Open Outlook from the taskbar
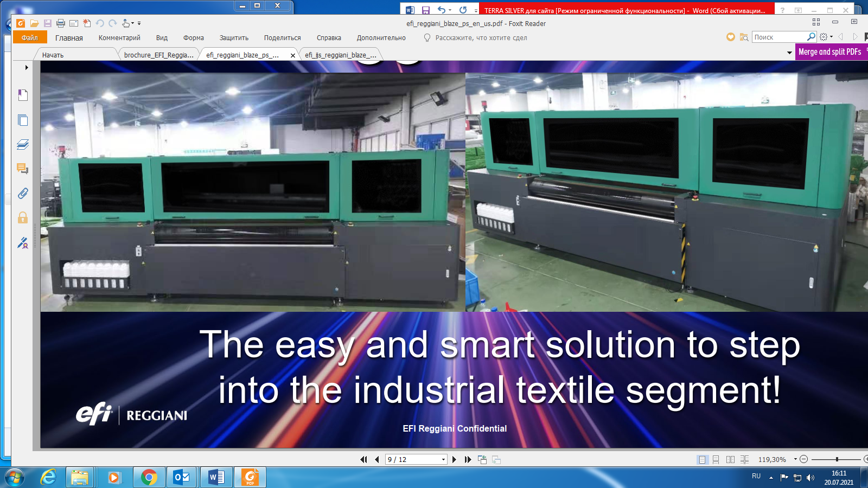The height and width of the screenshot is (488, 868). click(x=182, y=477)
